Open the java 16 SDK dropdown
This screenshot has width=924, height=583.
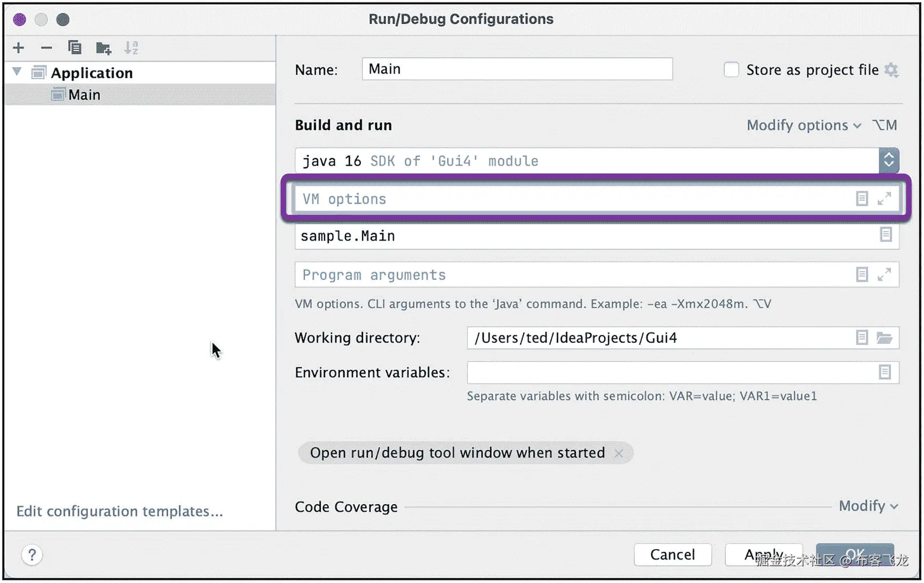coord(889,160)
